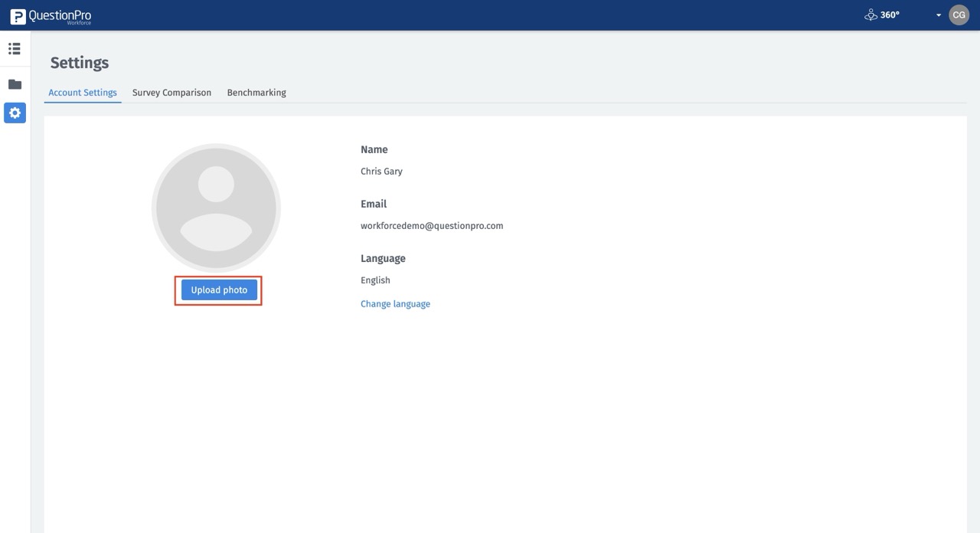Open the surveys list icon in sidebar
980x533 pixels.
(14, 47)
